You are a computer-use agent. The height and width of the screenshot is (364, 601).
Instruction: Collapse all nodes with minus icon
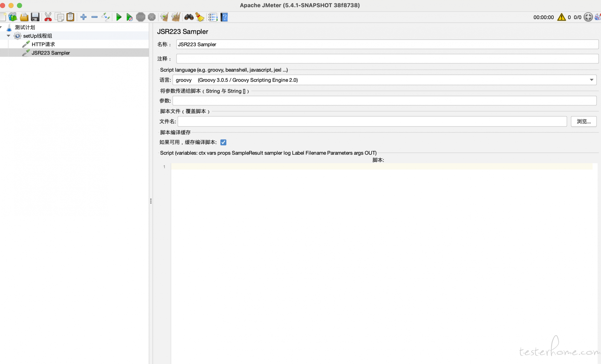pos(95,17)
